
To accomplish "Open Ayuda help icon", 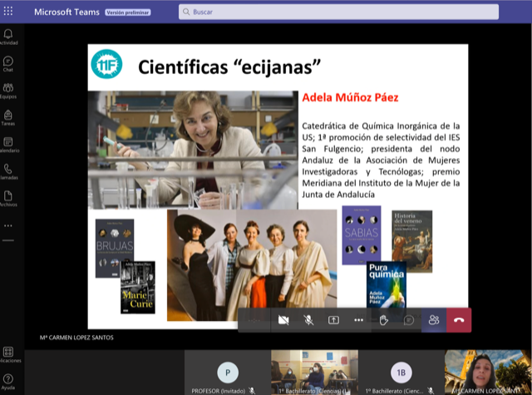I will coord(8,382).
